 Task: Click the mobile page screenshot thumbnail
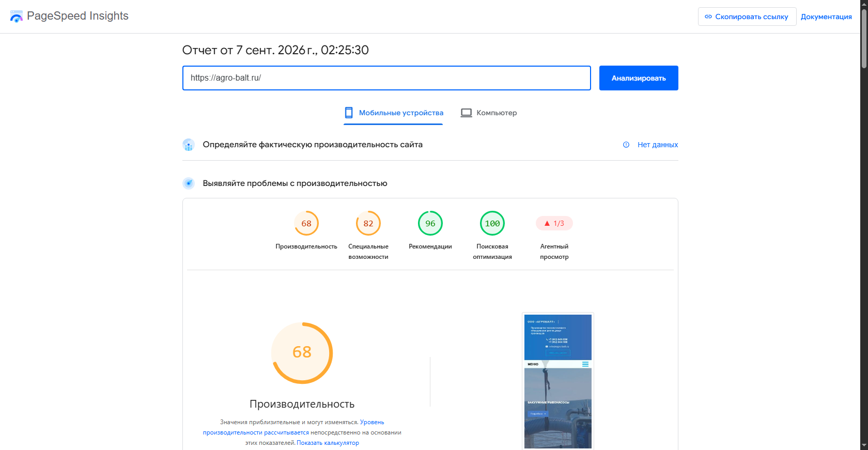(x=558, y=381)
